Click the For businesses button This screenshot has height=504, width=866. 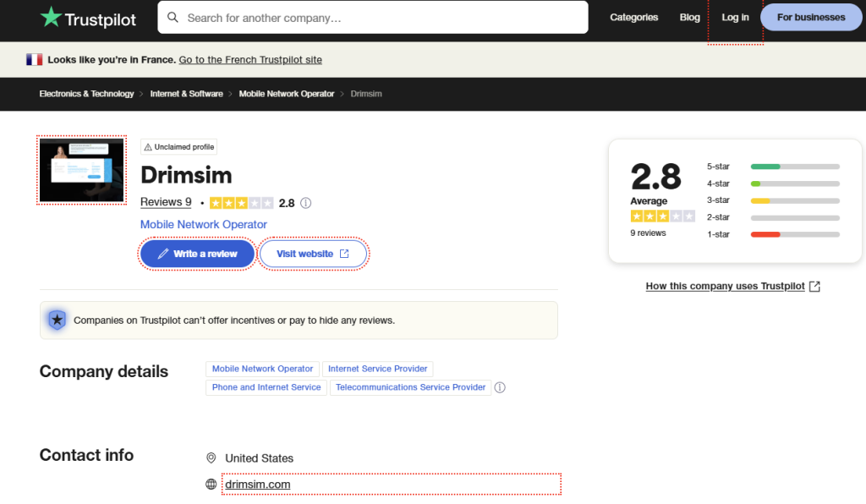click(810, 17)
